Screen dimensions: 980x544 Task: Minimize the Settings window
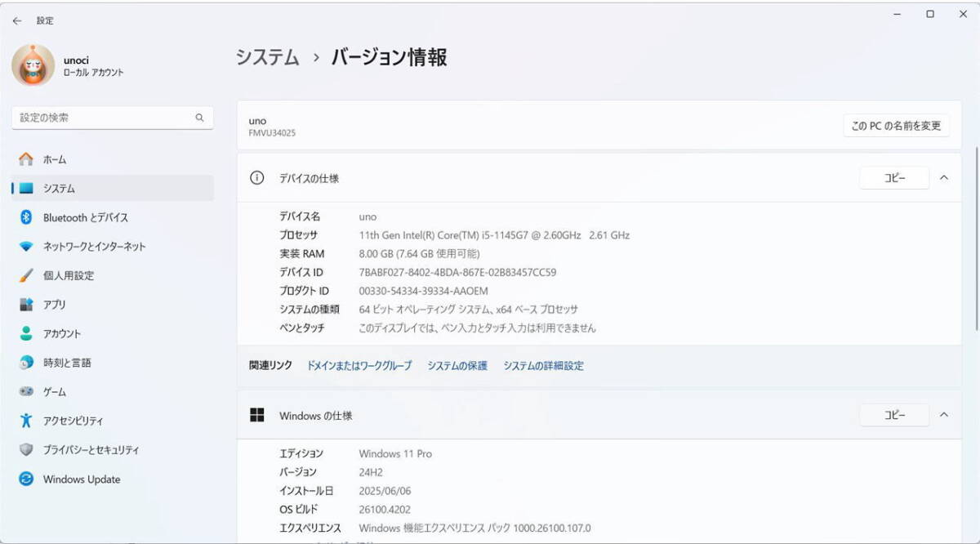click(x=898, y=14)
